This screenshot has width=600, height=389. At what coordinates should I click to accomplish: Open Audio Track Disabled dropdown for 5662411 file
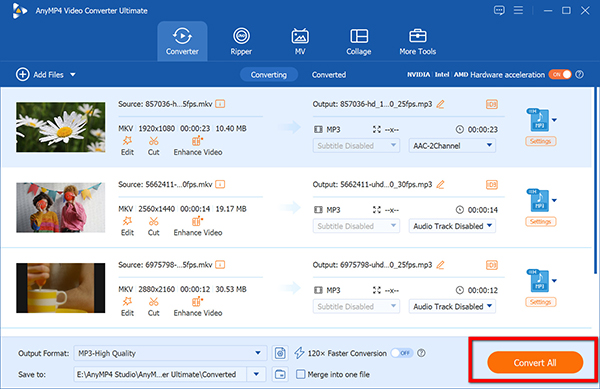coord(452,226)
